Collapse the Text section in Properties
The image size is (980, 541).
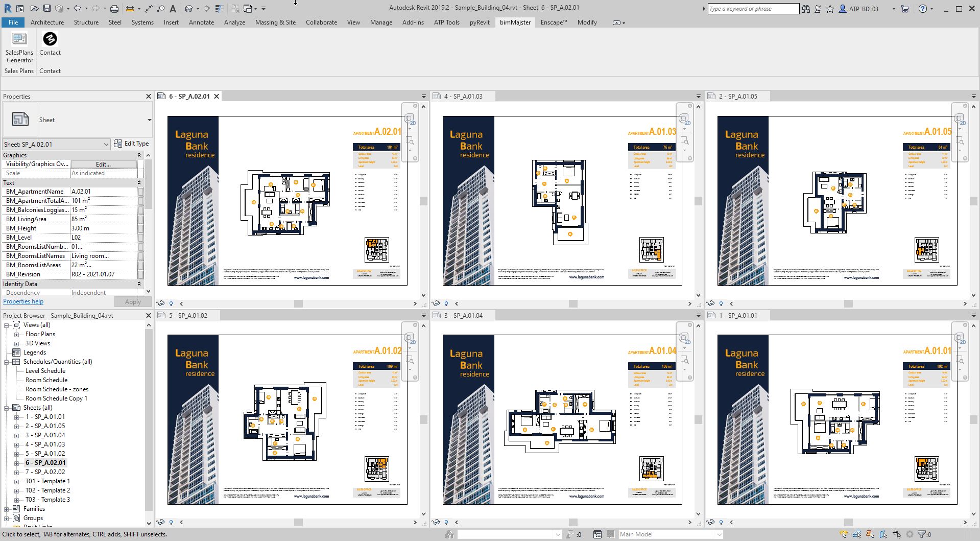coord(139,182)
